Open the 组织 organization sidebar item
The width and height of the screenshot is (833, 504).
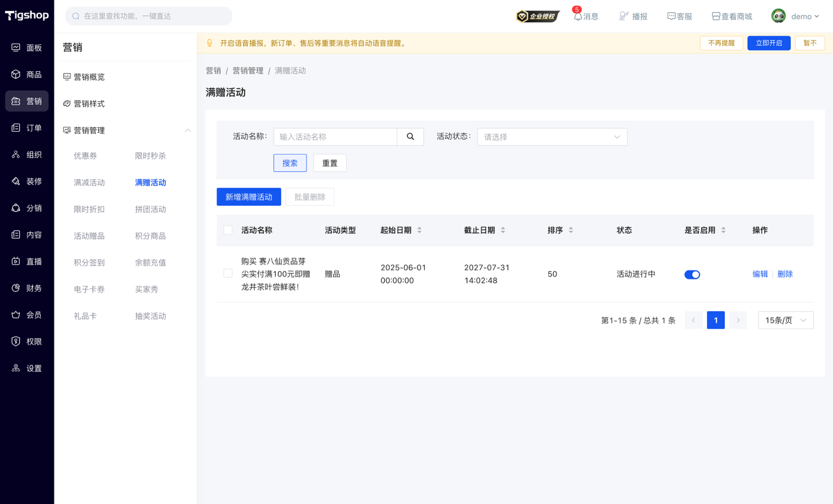(x=27, y=154)
